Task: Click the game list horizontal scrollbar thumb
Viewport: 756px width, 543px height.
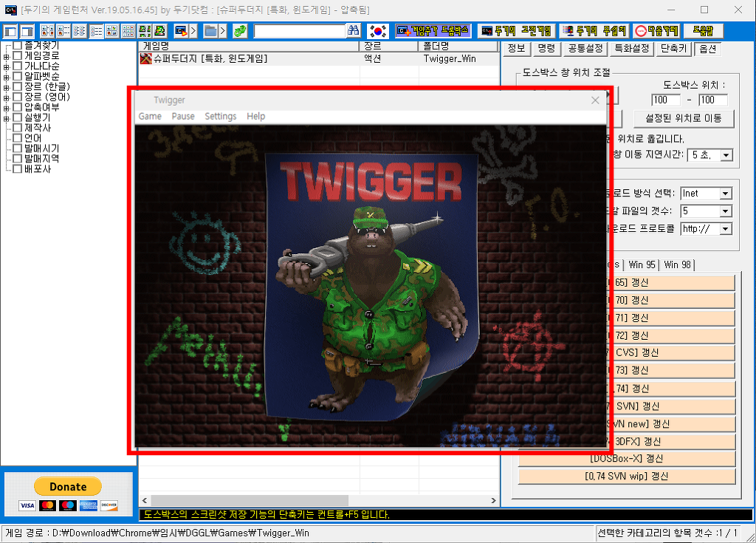Action: [x=250, y=501]
